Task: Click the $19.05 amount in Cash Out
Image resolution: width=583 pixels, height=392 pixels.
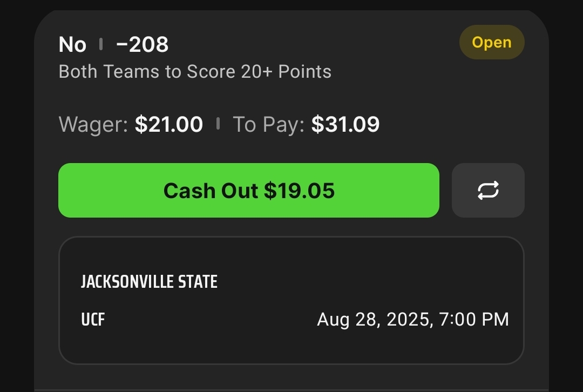Action: click(x=299, y=191)
